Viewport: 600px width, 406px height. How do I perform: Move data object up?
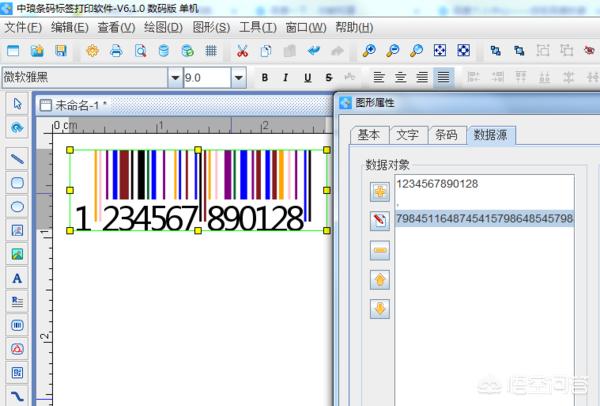click(x=380, y=280)
